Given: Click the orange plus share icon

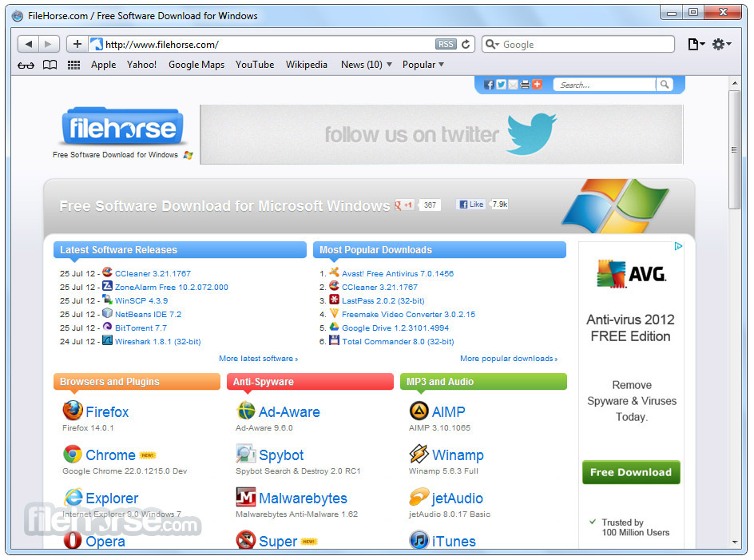Looking at the screenshot, I should (537, 85).
